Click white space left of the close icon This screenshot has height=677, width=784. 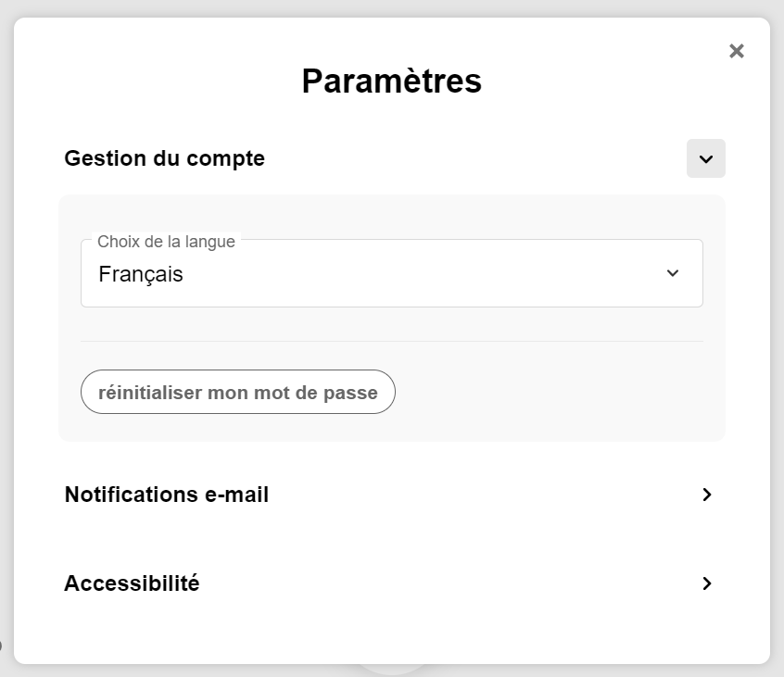click(649, 51)
